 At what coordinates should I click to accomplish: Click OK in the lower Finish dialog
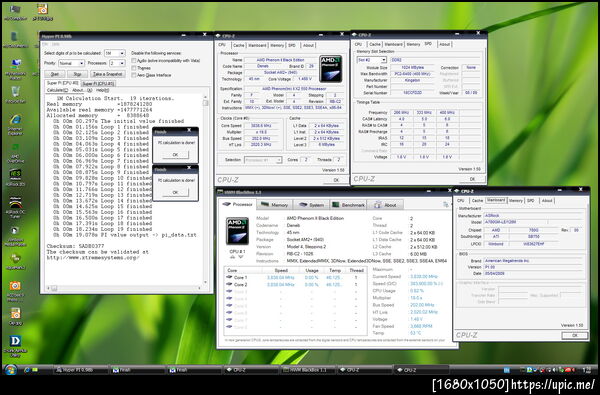coord(175,193)
